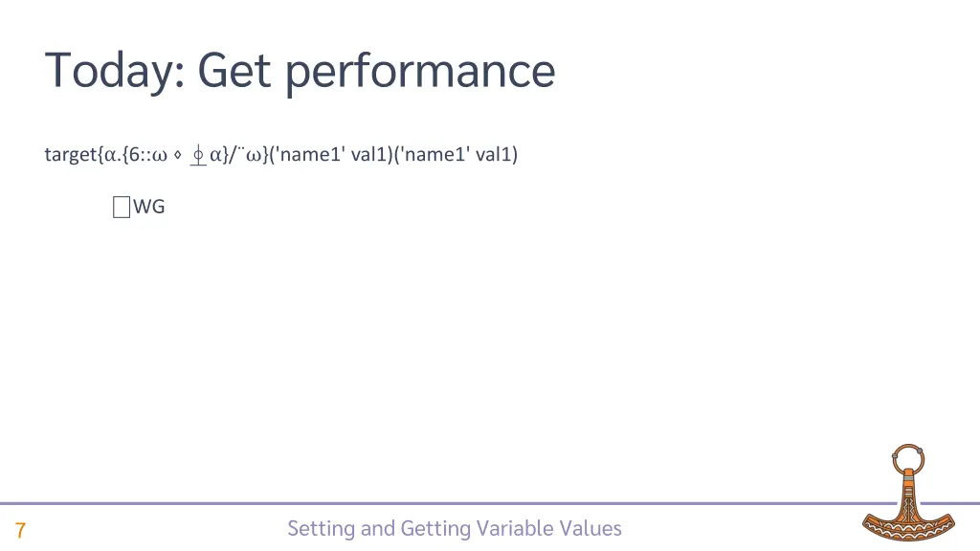The height and width of the screenshot is (551, 980).
Task: Click the word "Getting" in the footer
Action: [435, 528]
